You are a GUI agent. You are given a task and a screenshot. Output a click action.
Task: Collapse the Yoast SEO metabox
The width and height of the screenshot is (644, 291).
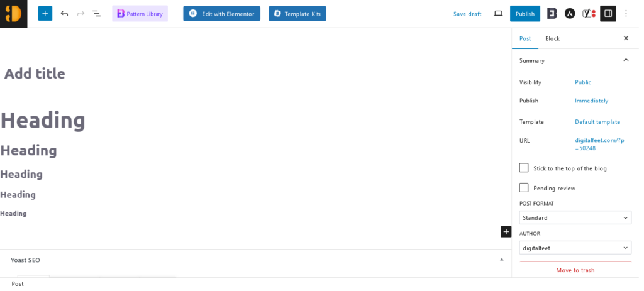[x=501, y=260]
